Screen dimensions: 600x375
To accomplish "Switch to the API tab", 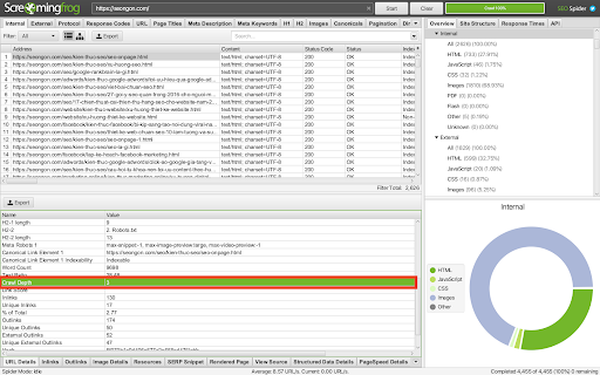I will point(555,23).
